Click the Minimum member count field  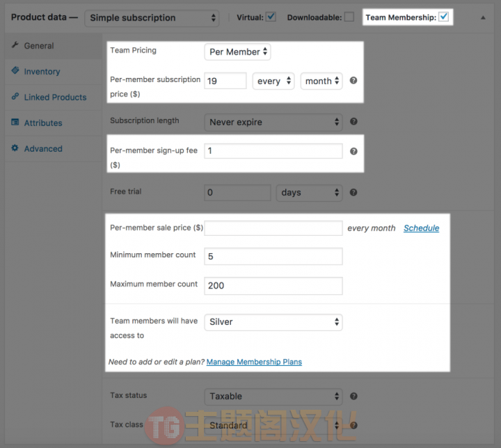pos(273,256)
